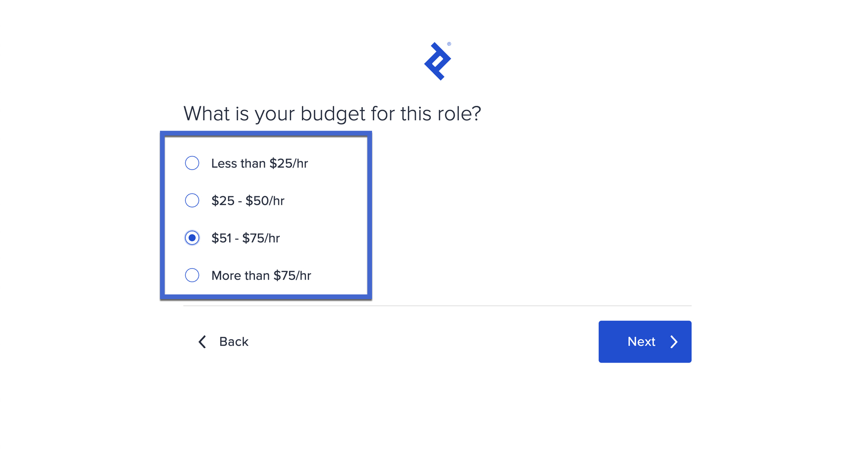Go back using the Back text

tap(234, 342)
